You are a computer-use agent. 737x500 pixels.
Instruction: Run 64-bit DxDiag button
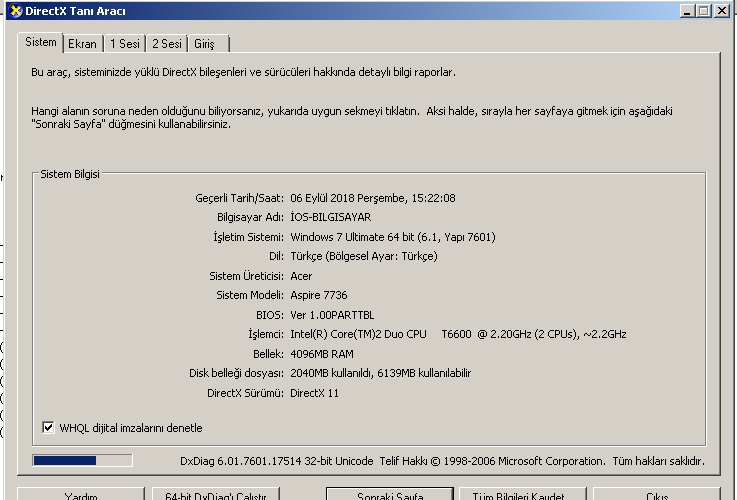point(215,494)
